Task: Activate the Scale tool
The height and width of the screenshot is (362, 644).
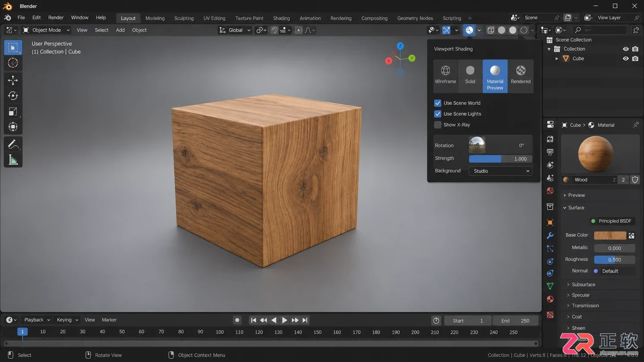Action: click(x=13, y=111)
